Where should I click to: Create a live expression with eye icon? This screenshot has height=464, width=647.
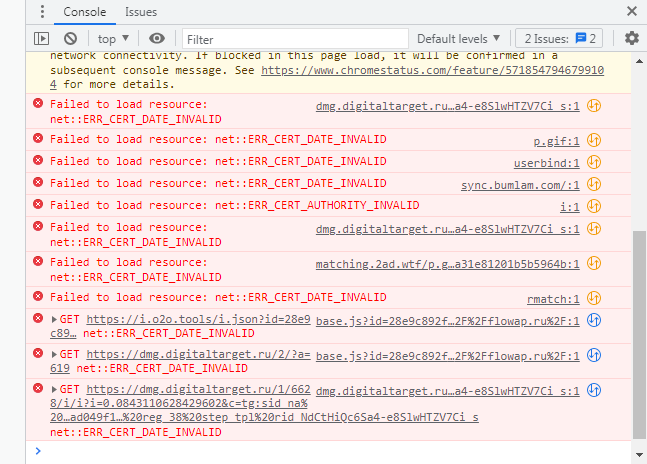pos(156,38)
